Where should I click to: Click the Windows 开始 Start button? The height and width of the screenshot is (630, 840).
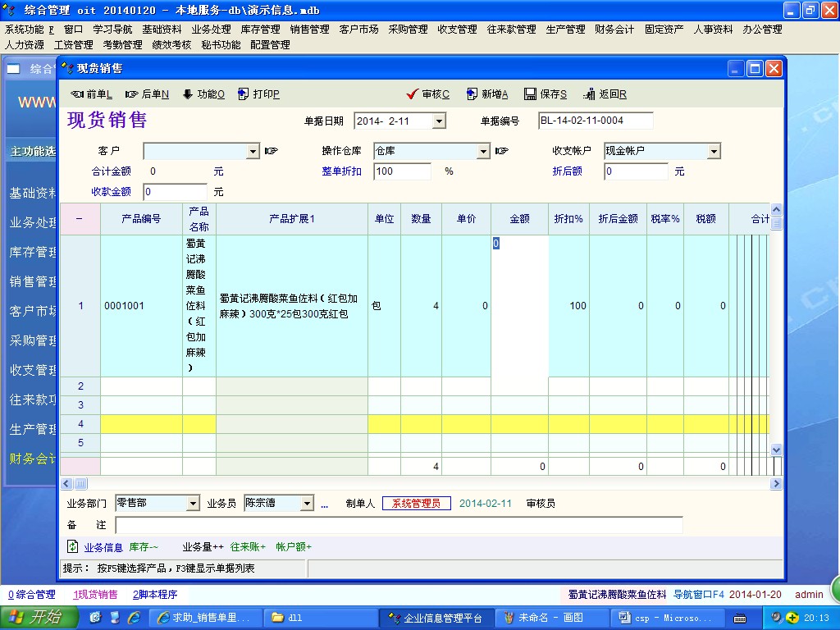34,618
